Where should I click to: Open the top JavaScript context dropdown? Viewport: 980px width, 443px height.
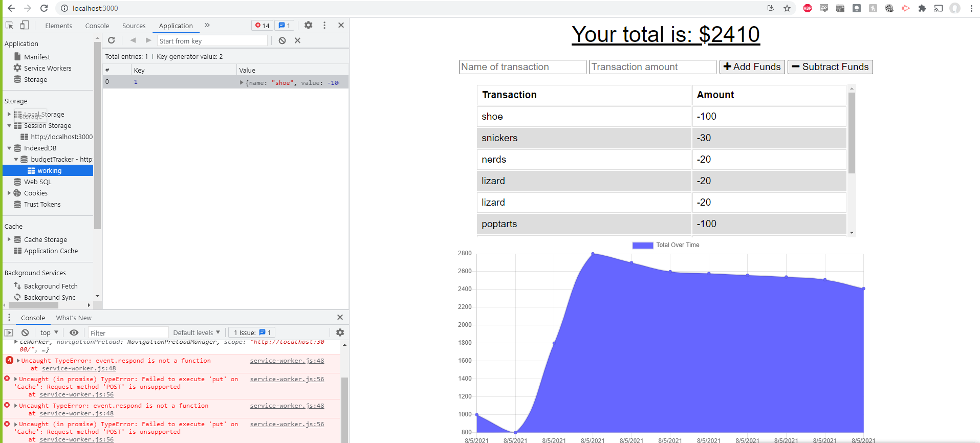click(49, 333)
